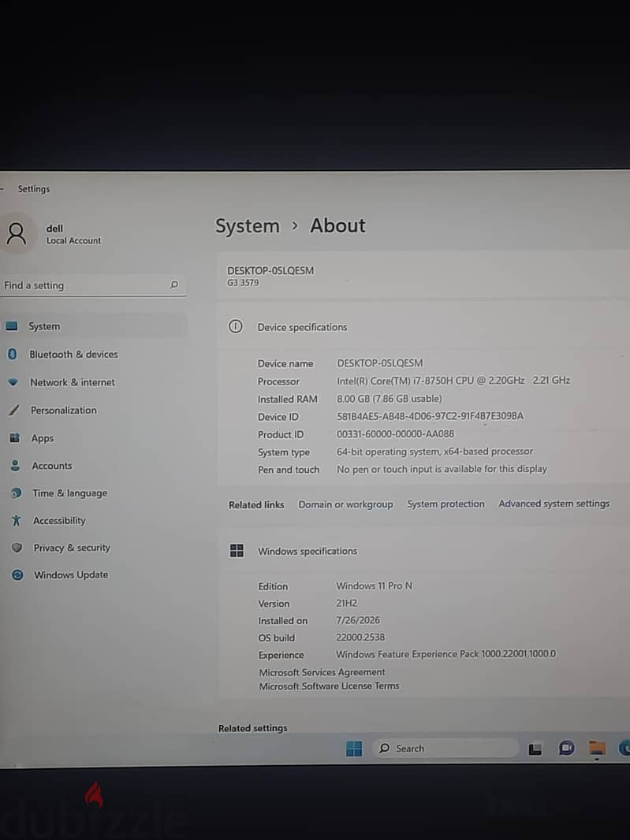
Task: Click the Bluetooth & devices icon
Action: click(13, 354)
